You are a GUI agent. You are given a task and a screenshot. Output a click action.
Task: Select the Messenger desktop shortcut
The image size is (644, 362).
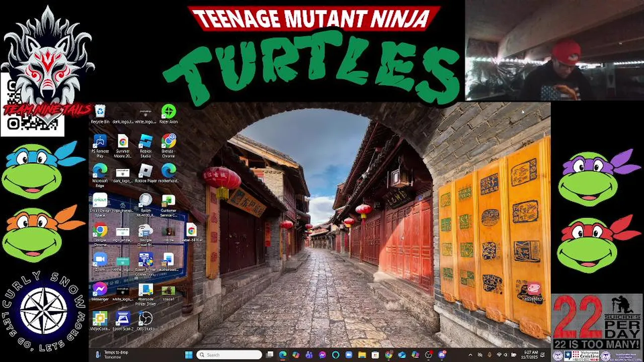click(x=100, y=292)
